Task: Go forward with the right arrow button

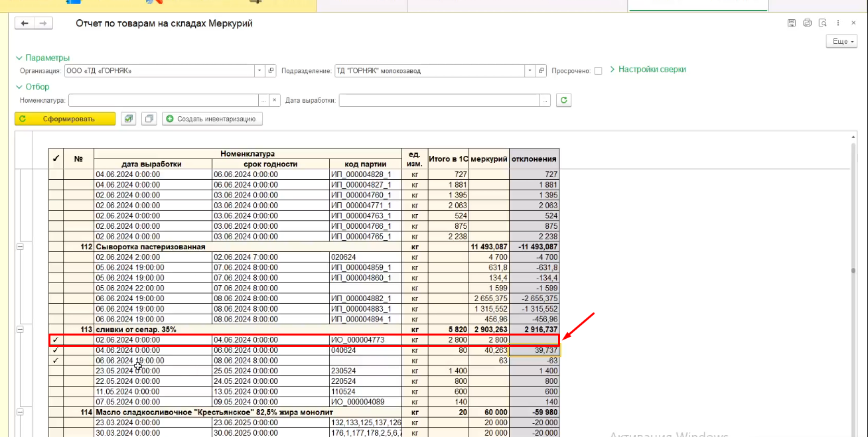Action: point(43,23)
